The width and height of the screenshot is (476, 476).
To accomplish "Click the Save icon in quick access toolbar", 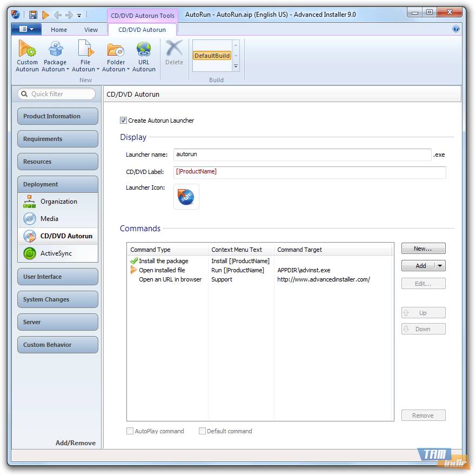I will point(33,15).
